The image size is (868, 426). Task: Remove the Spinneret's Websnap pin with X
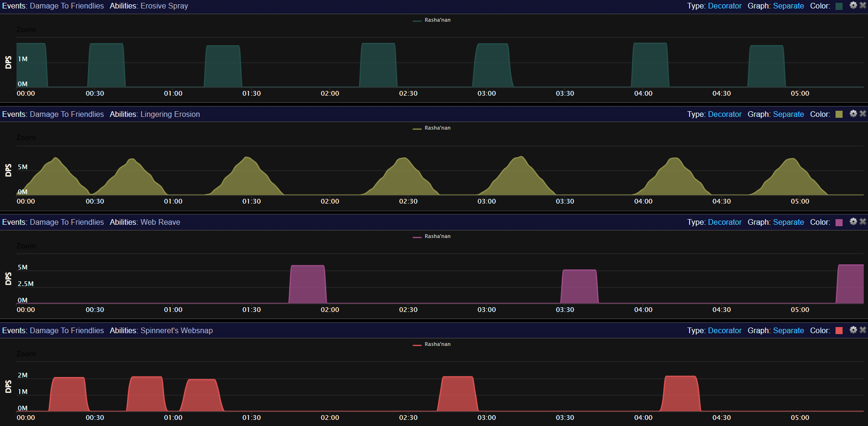862,330
